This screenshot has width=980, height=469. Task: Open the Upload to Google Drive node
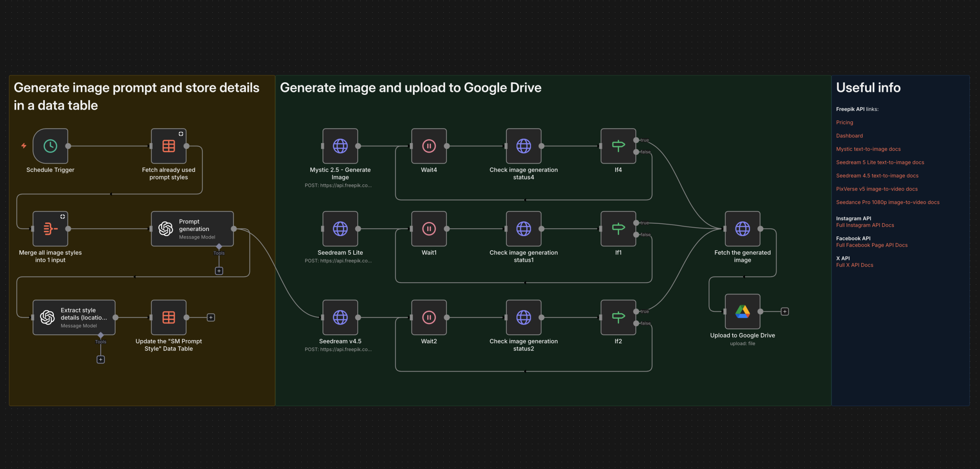coord(742,311)
